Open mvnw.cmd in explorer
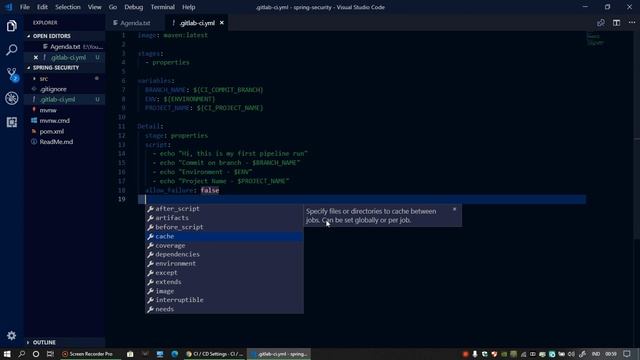Screen dimensions: 640x360 64,121
